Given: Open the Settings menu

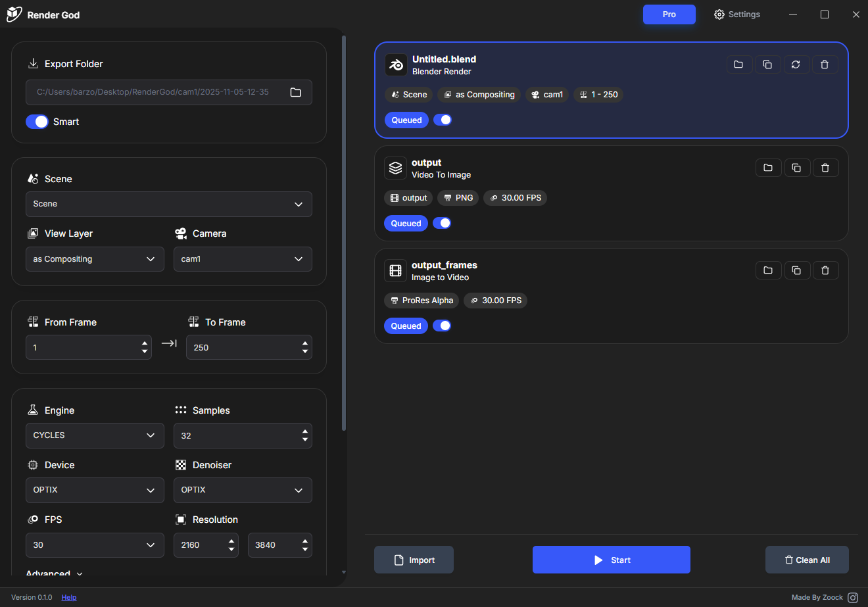Looking at the screenshot, I should click(x=736, y=14).
